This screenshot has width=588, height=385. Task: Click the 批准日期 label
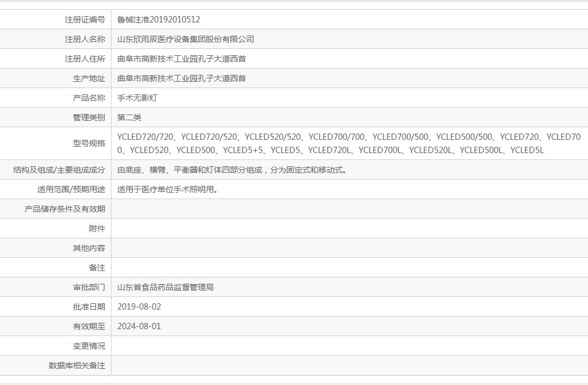click(x=89, y=307)
